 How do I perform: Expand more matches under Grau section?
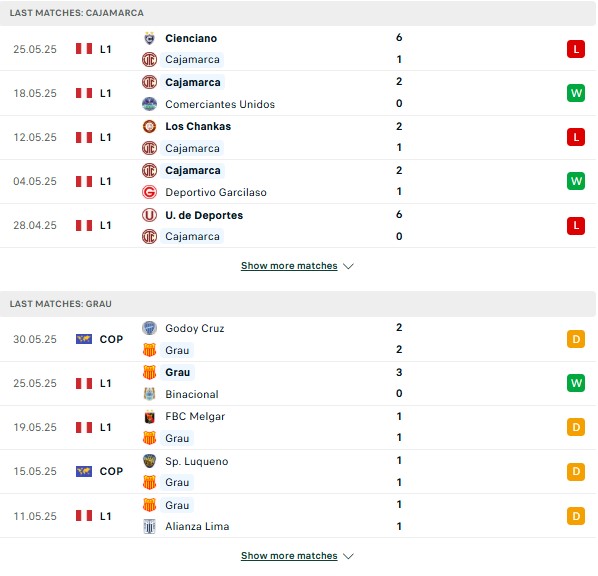point(289,555)
